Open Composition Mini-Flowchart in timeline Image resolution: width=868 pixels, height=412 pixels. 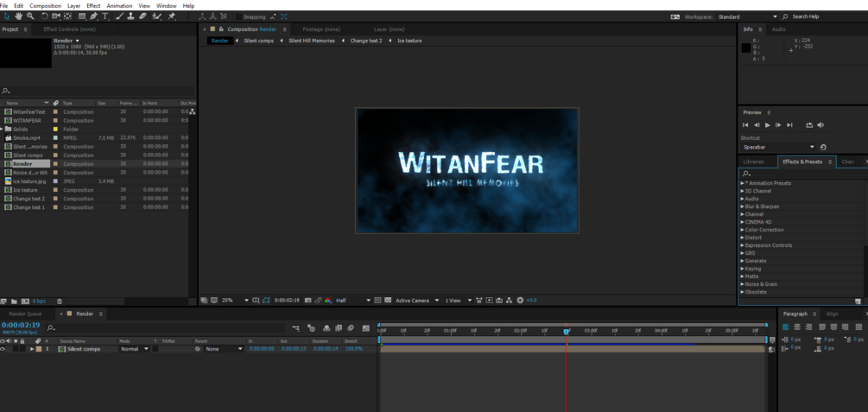coord(295,328)
